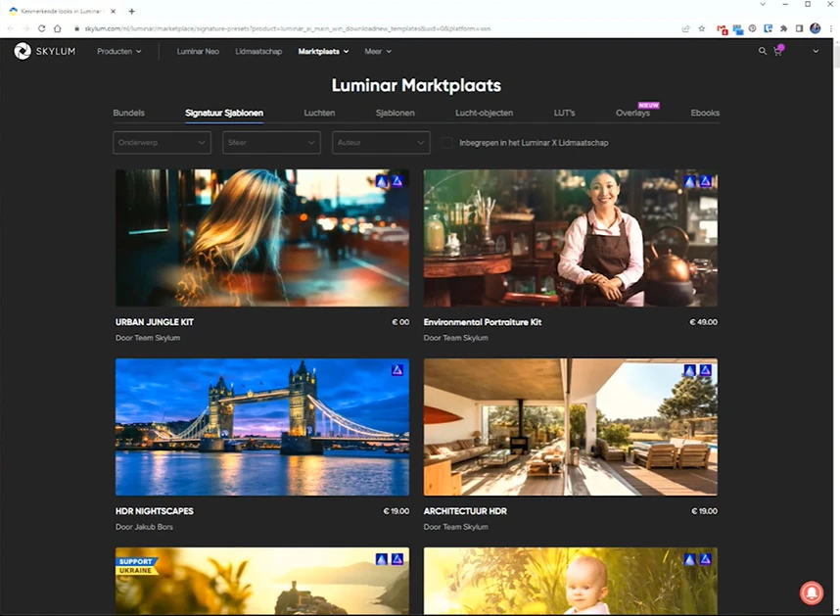Click the Tower Bridge HDR Nightscapes thumbnail
The width and height of the screenshot is (840, 616).
point(262,427)
